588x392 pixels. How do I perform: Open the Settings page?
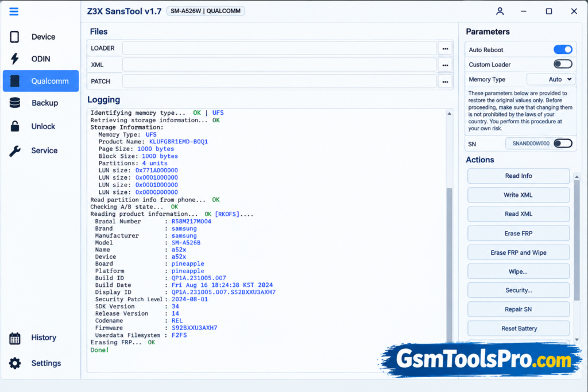click(41, 363)
